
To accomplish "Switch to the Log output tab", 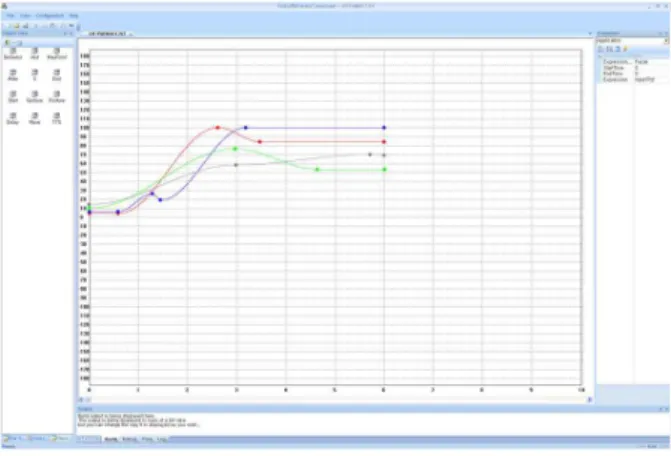I will click(x=161, y=439).
